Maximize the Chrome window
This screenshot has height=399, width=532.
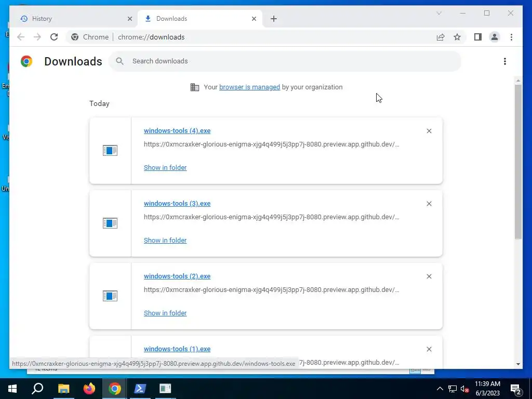[486, 13]
